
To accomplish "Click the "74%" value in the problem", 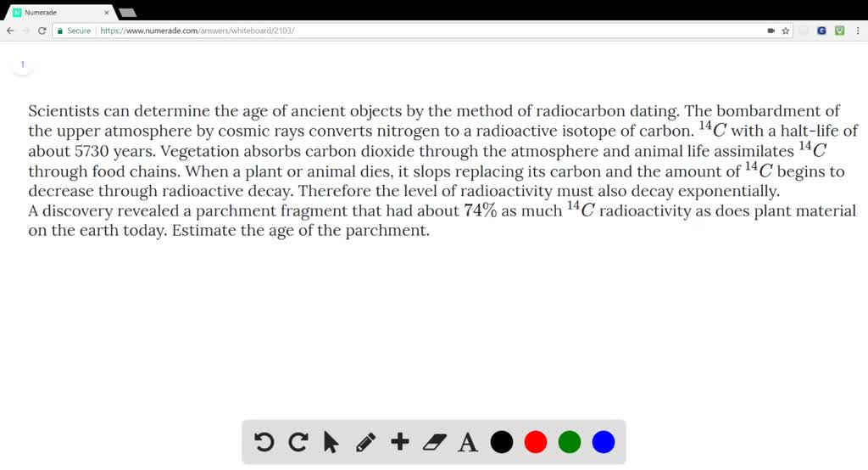I will coord(480,210).
